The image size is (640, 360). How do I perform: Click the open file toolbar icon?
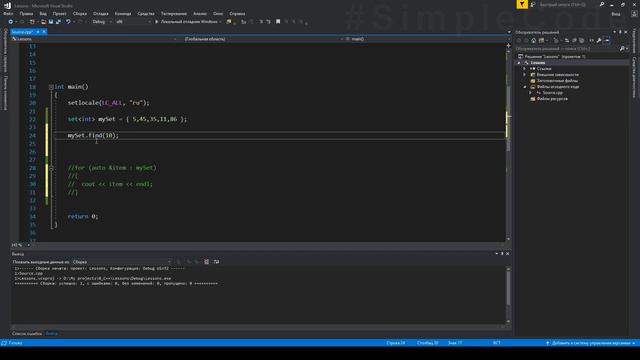pos(43,22)
